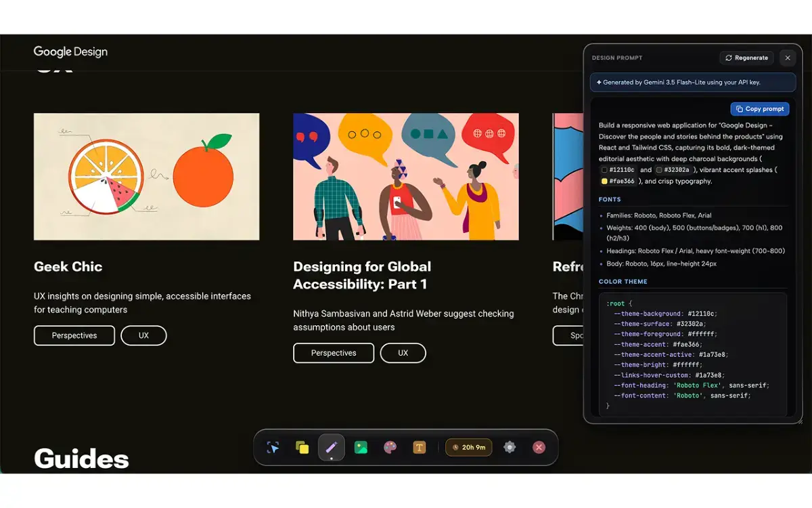The image size is (812, 508).
Task: Close the Design Prompt panel
Action: [788, 58]
